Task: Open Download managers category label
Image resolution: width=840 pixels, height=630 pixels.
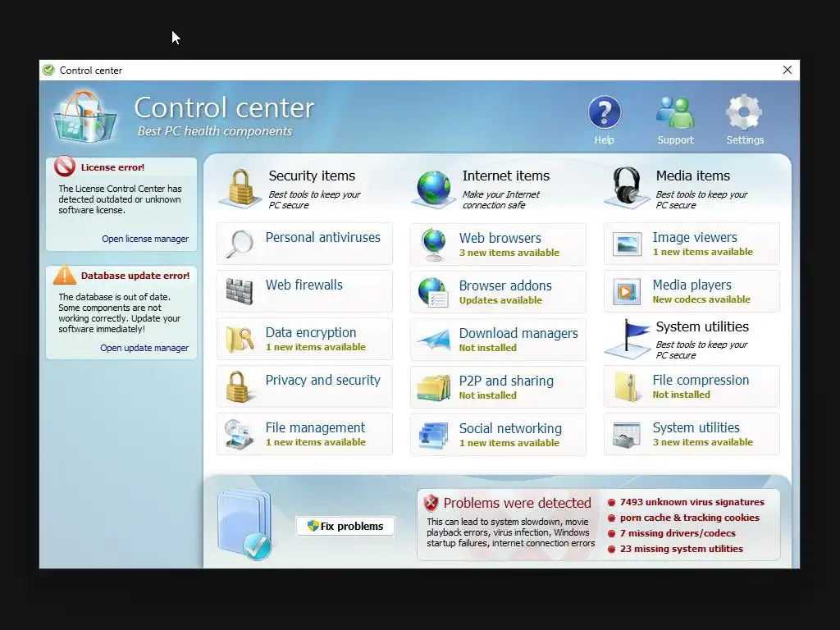Action: (x=518, y=333)
